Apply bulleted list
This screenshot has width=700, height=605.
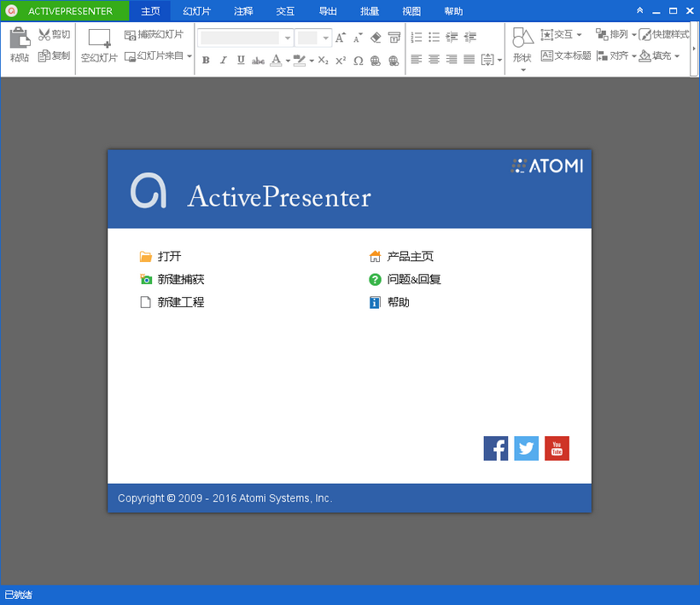pyautogui.click(x=434, y=37)
